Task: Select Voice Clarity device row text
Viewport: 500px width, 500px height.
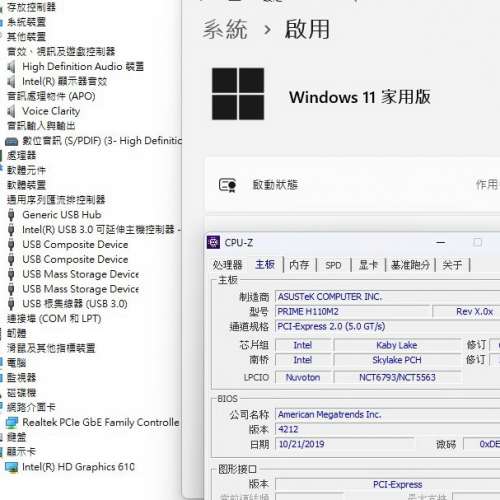Action: point(51,111)
